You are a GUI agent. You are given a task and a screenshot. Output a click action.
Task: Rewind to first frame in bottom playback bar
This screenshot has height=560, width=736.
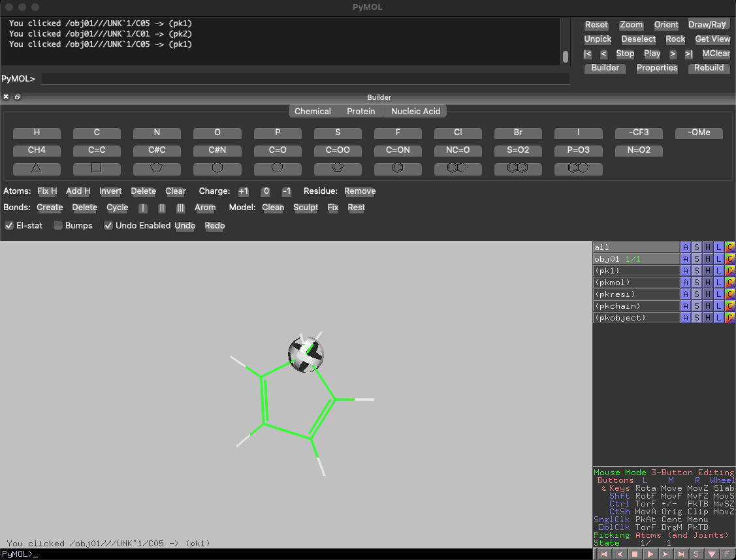[x=603, y=554]
